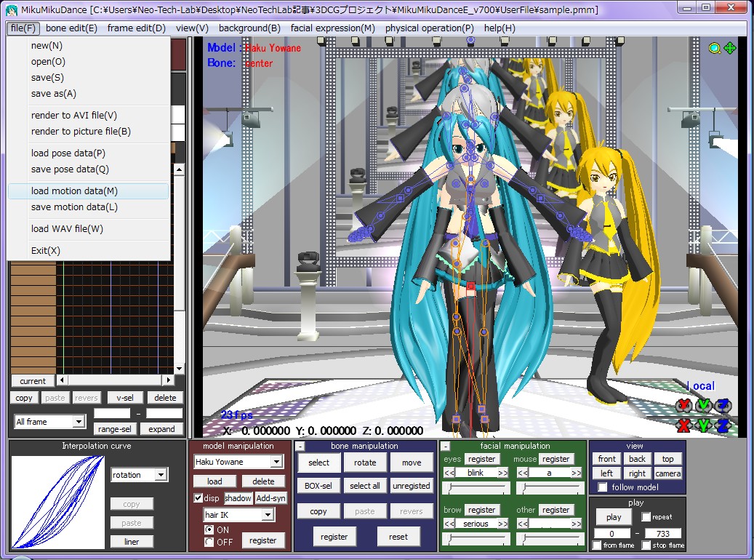
Task: Click next mouth expression arrow beside 'a'
Action: click(576, 473)
